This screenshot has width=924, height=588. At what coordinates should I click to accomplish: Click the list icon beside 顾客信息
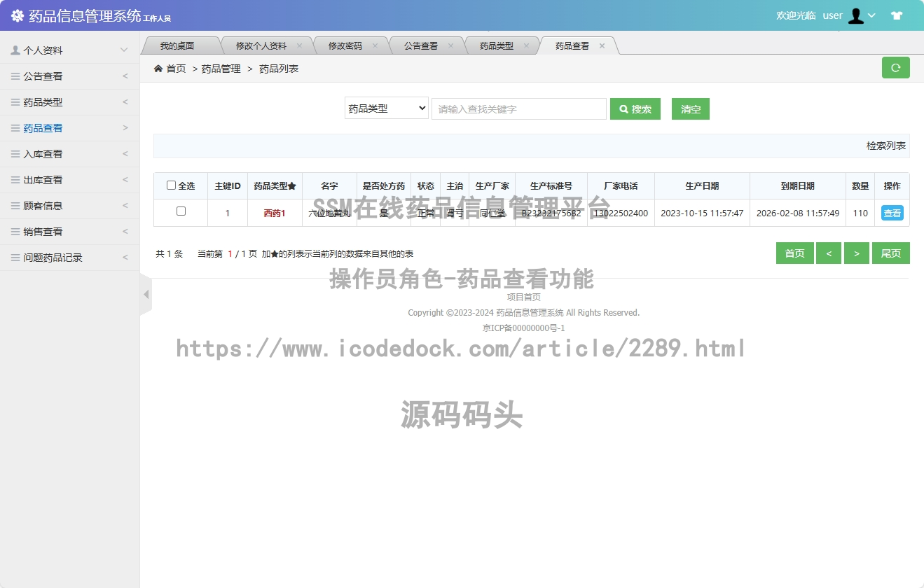[x=15, y=206]
